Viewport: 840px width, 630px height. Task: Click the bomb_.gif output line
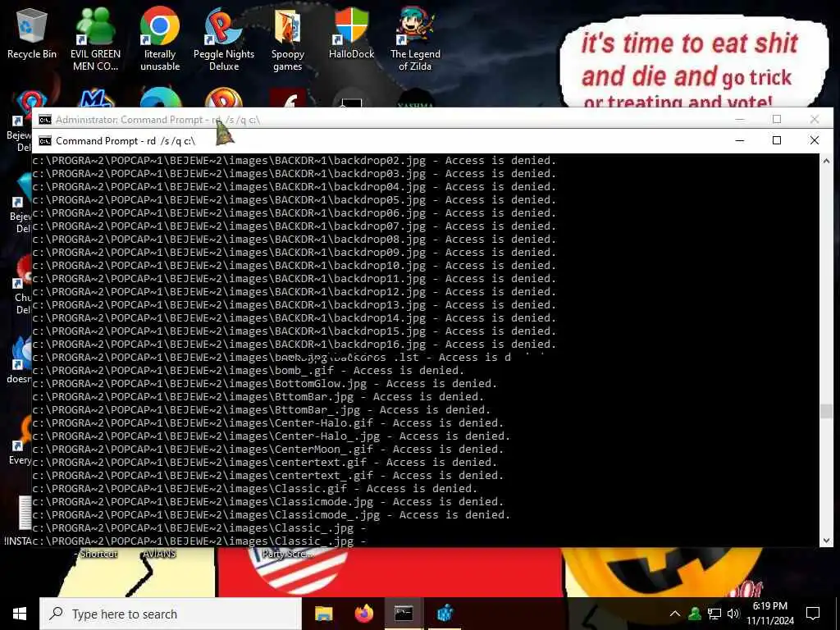pyautogui.click(x=248, y=370)
